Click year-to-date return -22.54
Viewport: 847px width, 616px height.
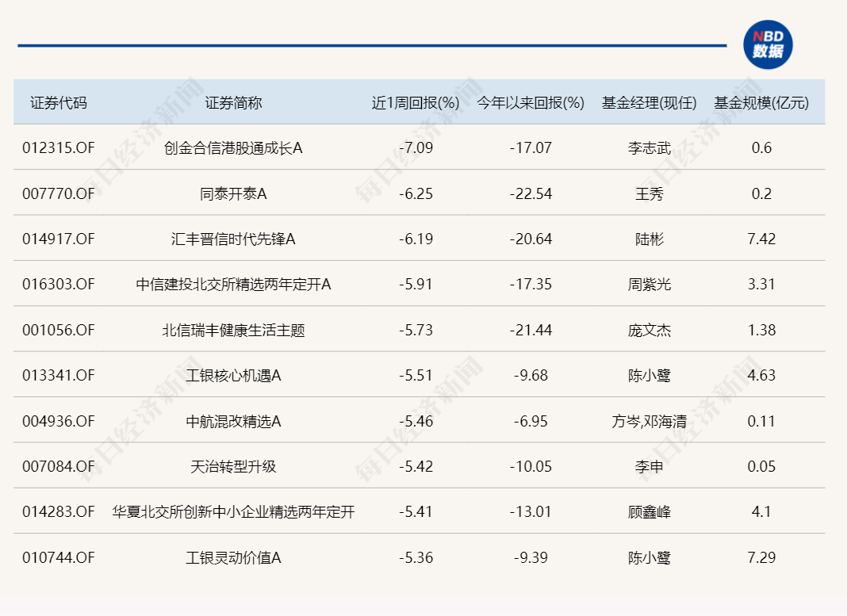click(531, 193)
